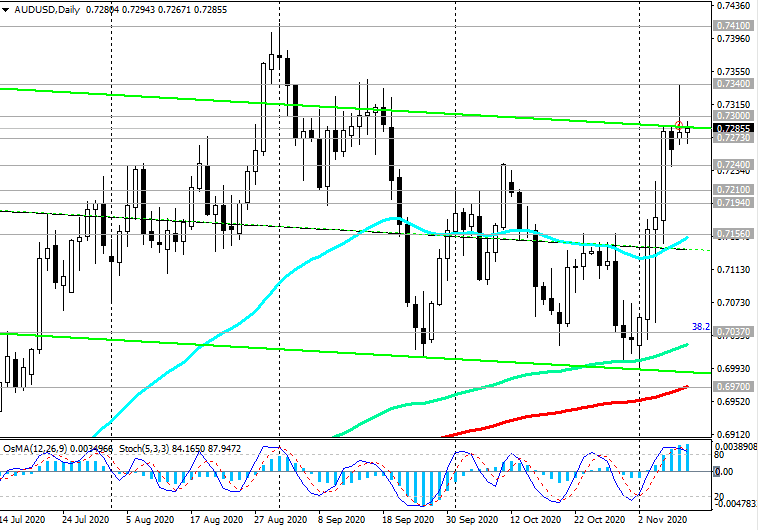Click the 12 Oct 2020 date label
Screen dimensions: 758x530
coord(535,520)
